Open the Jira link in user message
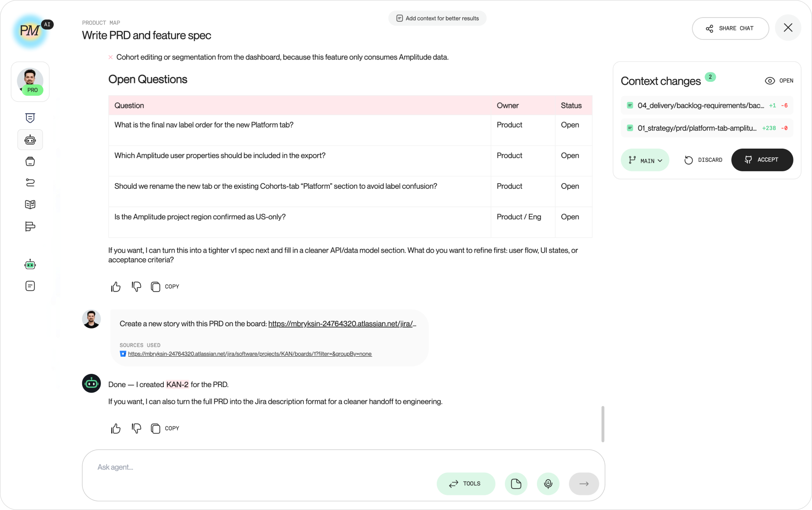The image size is (812, 510). [x=342, y=324]
